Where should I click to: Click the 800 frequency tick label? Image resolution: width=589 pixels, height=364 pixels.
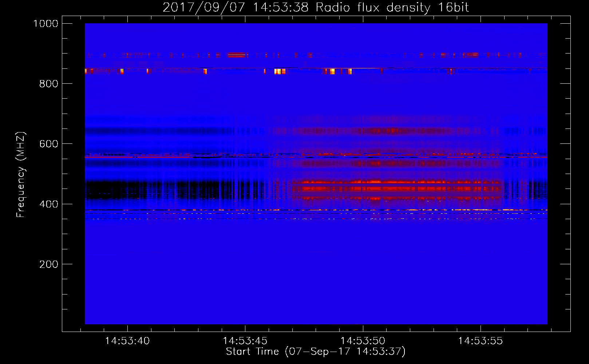[49, 84]
